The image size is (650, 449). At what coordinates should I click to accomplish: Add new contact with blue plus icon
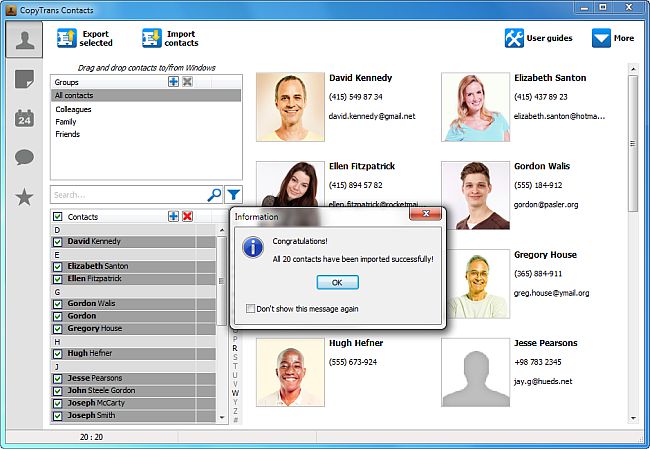(x=174, y=216)
